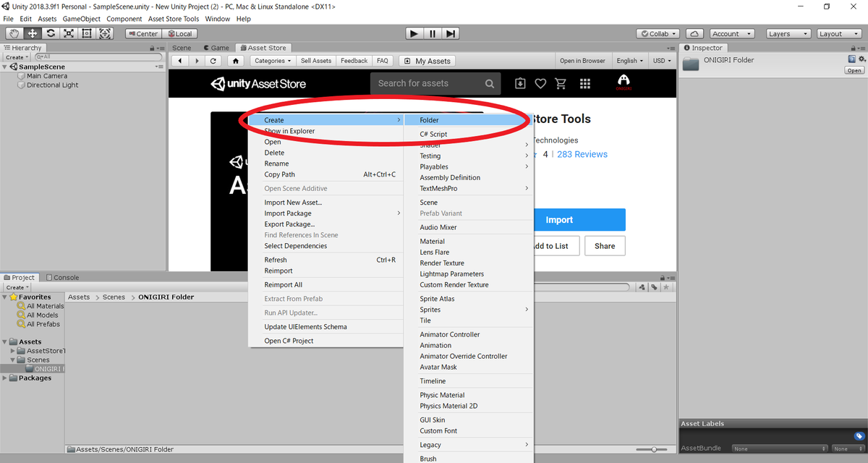Select the Rotate tool

(x=51, y=33)
